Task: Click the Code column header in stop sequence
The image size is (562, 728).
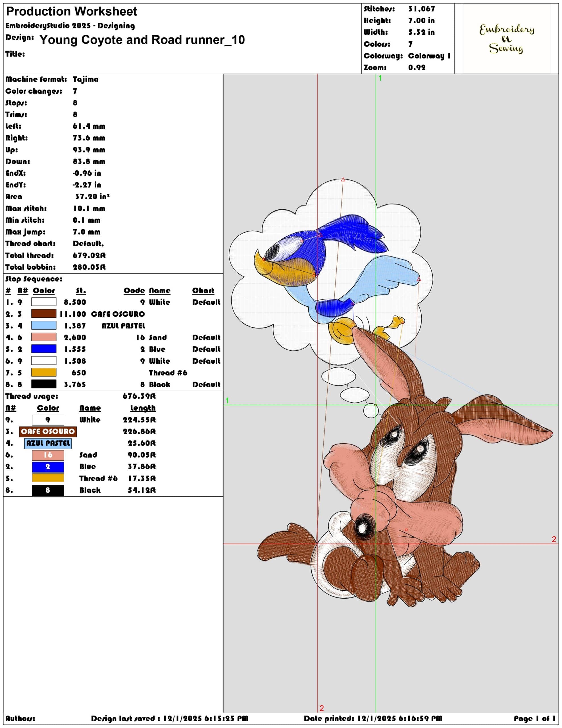Action: [x=134, y=291]
